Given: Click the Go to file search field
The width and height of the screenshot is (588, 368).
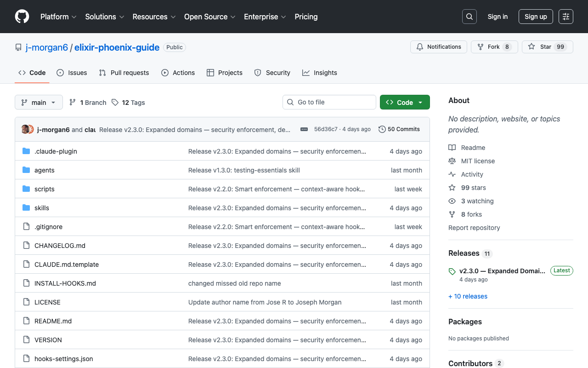Looking at the screenshot, I should pos(329,102).
